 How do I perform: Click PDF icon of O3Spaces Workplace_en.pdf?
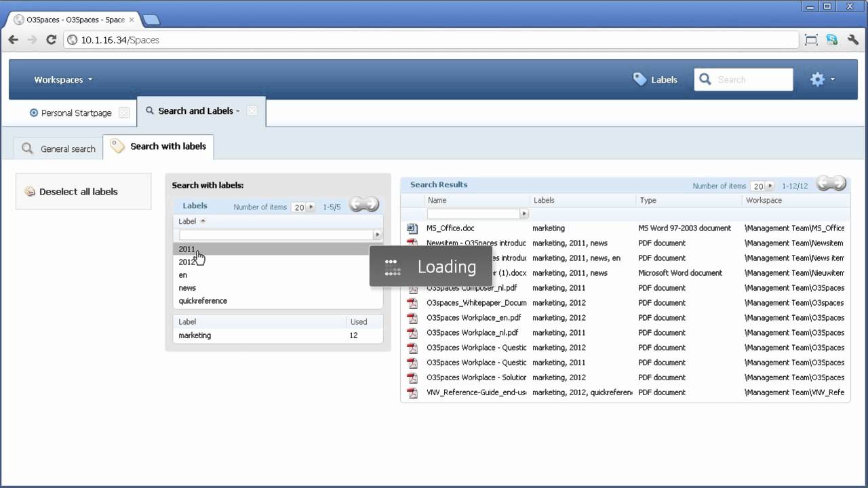point(412,318)
